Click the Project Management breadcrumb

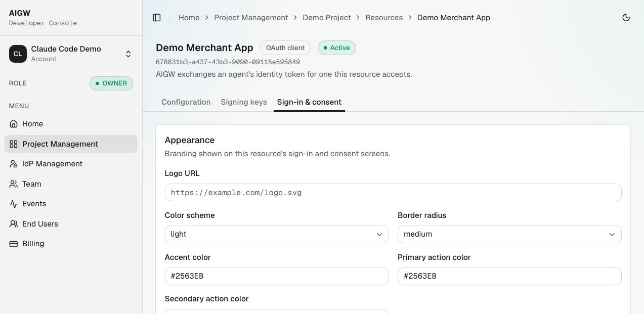pos(251,18)
